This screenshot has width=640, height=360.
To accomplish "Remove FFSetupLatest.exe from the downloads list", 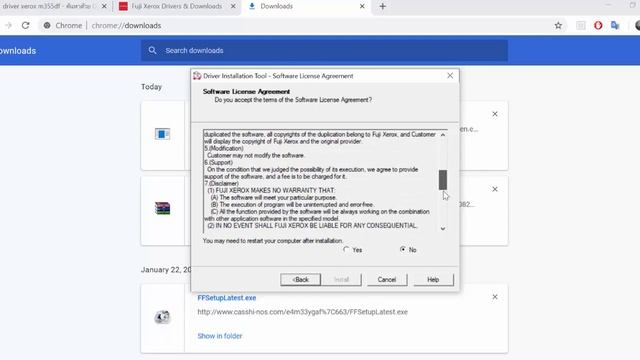I will 495,297.
